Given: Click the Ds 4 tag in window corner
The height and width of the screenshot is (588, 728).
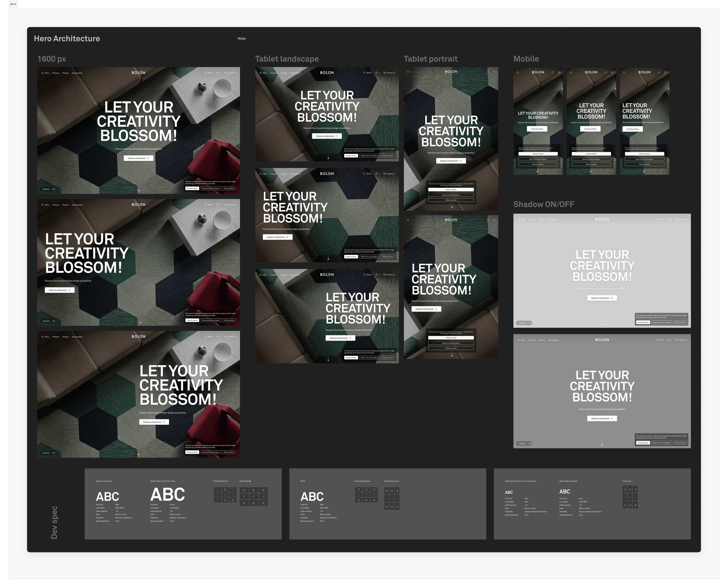Looking at the screenshot, I should pos(13,4).
